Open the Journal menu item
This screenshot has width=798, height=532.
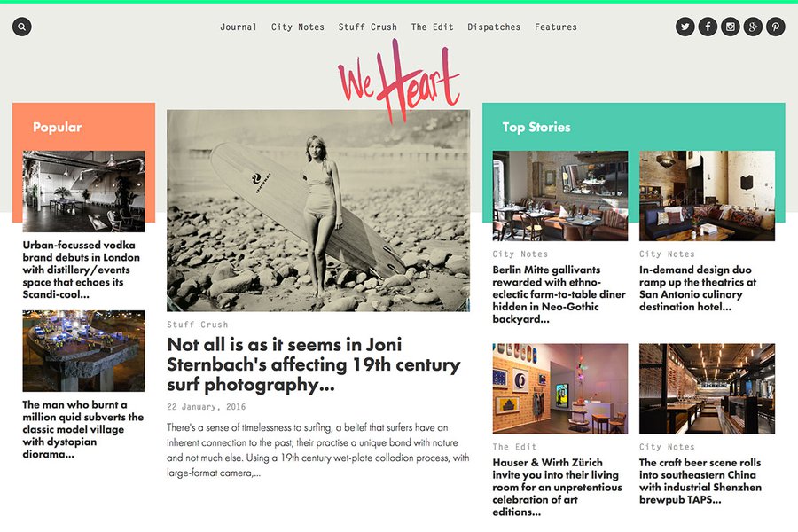239,27
